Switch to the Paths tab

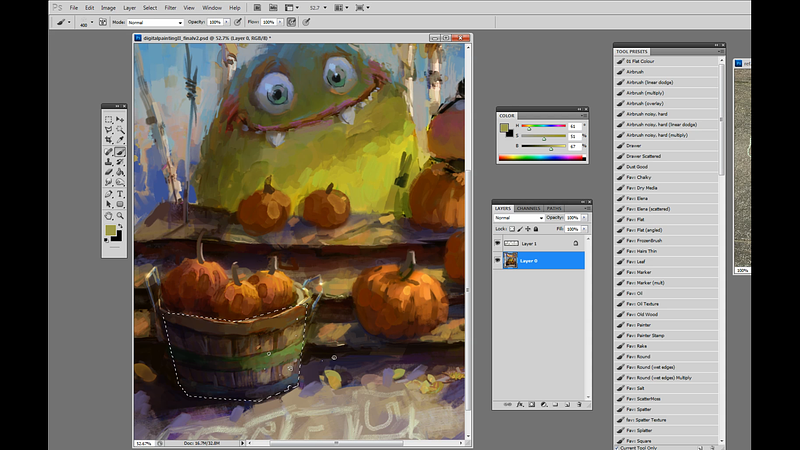[554, 208]
